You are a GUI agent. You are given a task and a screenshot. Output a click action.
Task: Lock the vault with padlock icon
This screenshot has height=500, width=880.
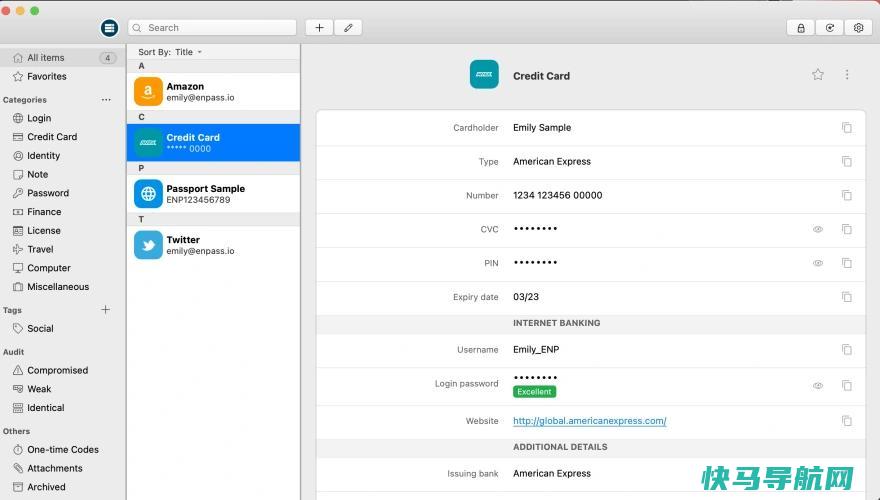tap(801, 27)
